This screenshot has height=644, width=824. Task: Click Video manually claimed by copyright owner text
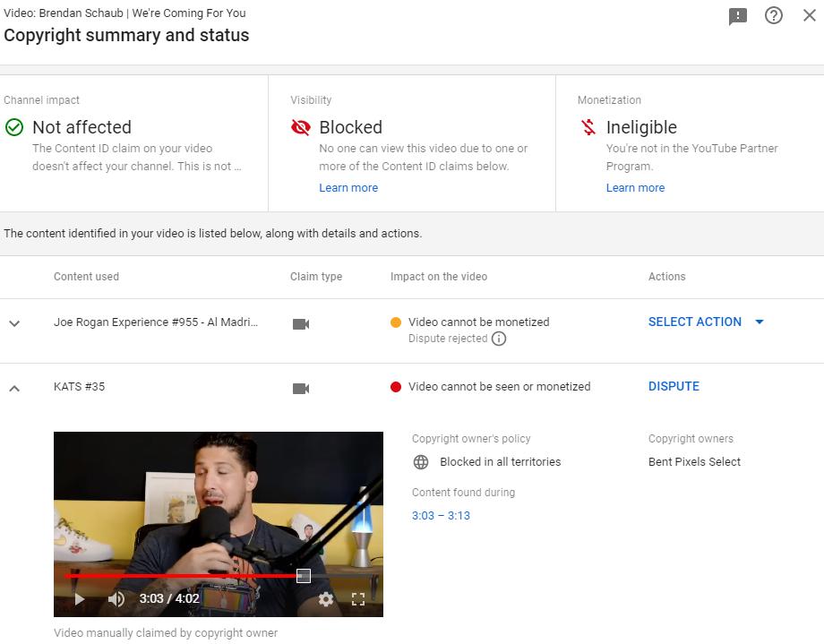point(166,633)
